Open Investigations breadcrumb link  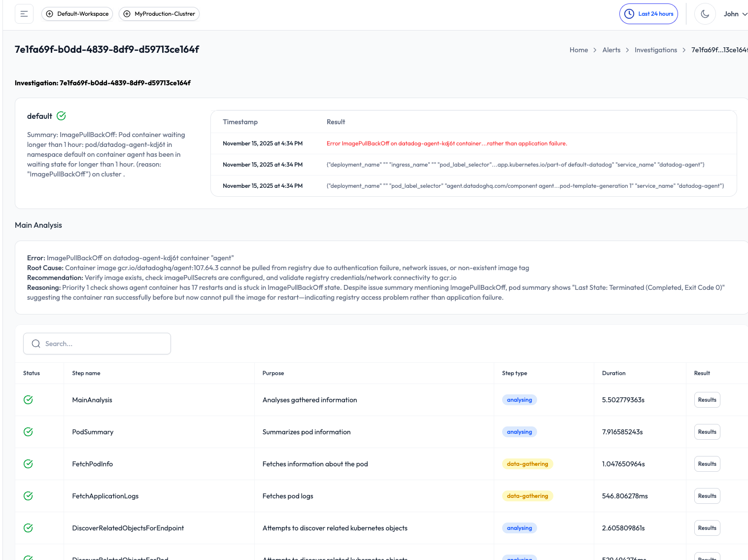[655, 50]
